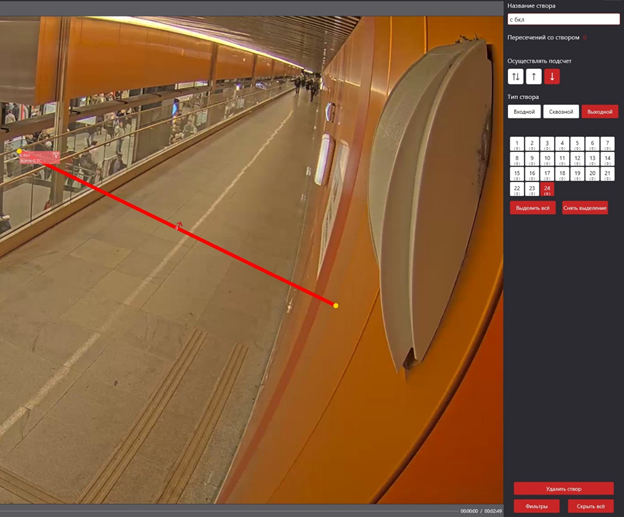Select the downward counting arrow icon
This screenshot has width=624, height=517.
tap(552, 76)
